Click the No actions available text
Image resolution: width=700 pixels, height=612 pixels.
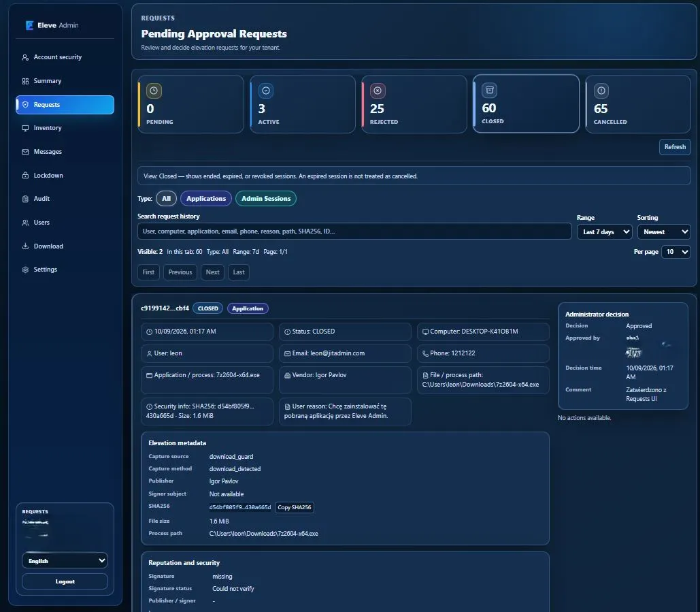(x=584, y=418)
